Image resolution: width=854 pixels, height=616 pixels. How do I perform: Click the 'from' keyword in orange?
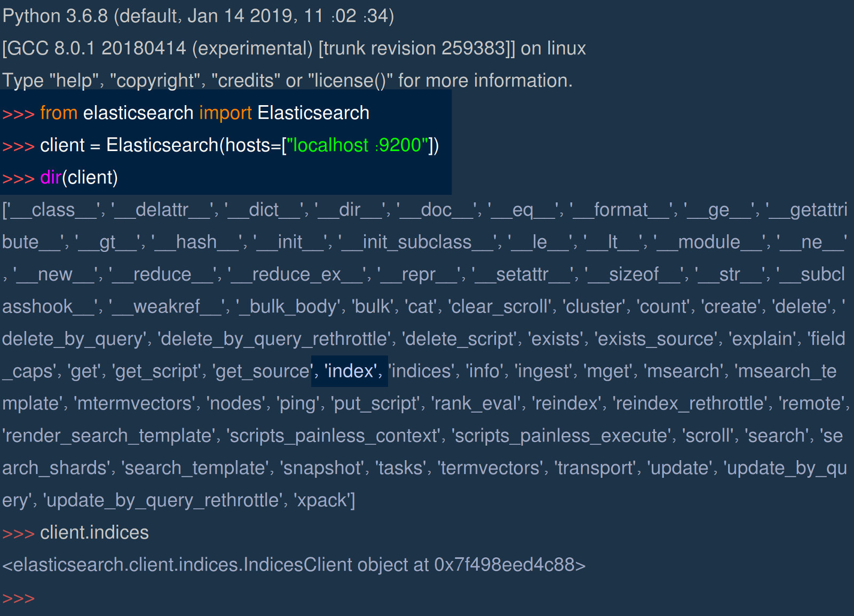point(59,113)
